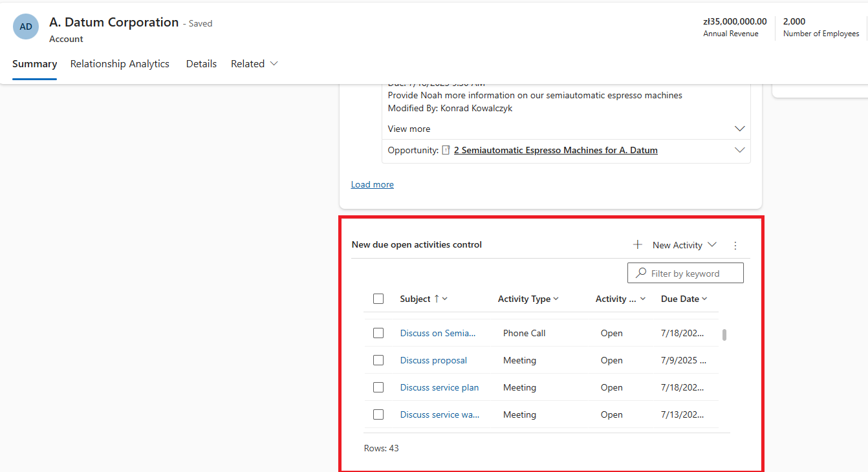Open the Activity Status column dropdown
Image resolution: width=868 pixels, height=472 pixels.
[x=643, y=299]
